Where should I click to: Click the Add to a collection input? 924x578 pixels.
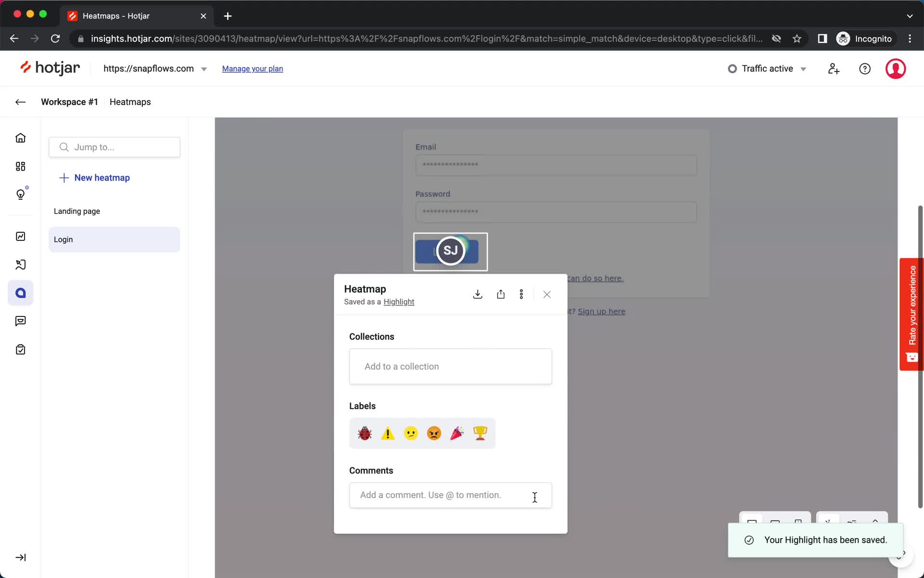tap(451, 366)
